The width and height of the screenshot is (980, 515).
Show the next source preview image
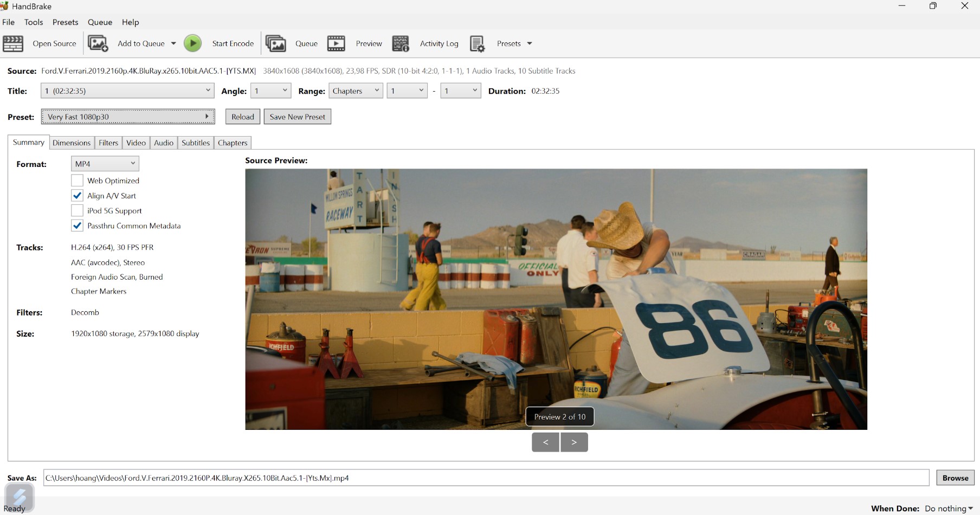coord(574,442)
